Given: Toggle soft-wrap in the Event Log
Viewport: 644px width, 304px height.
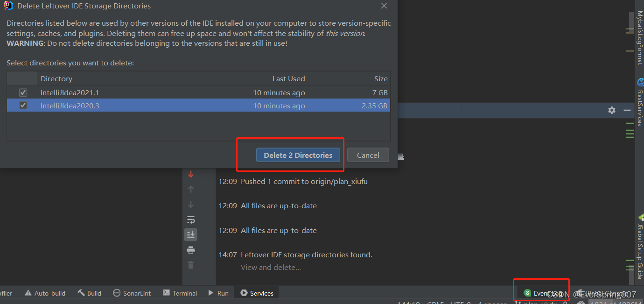Looking at the screenshot, I should point(190,219).
